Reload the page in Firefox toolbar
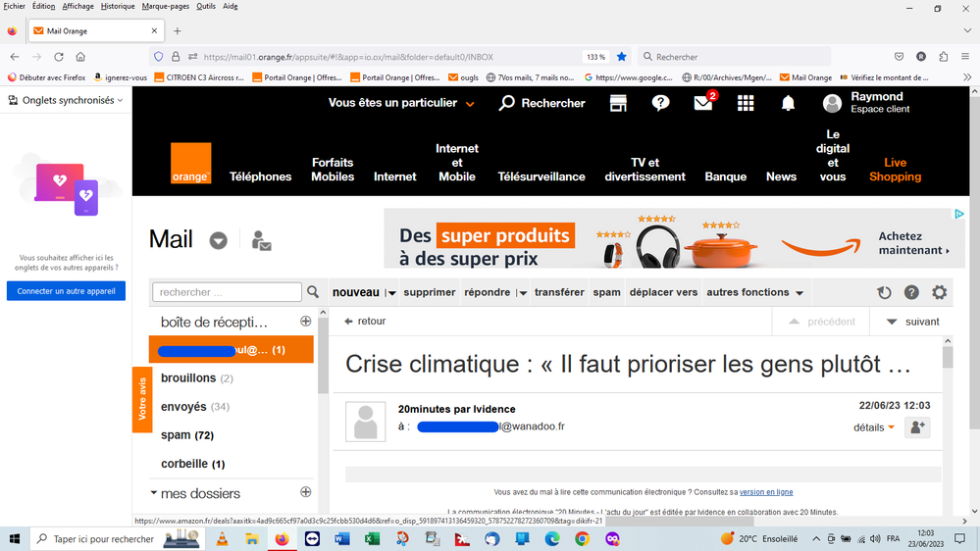 (59, 56)
